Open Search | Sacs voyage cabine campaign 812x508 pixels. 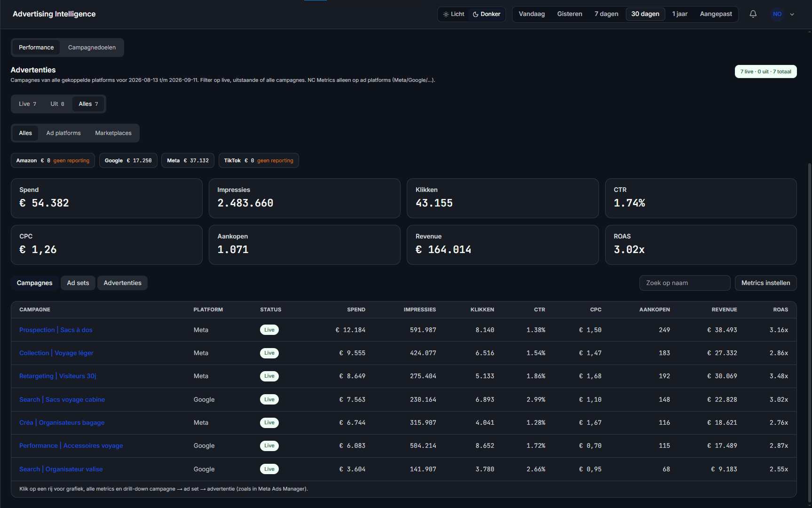tap(62, 399)
